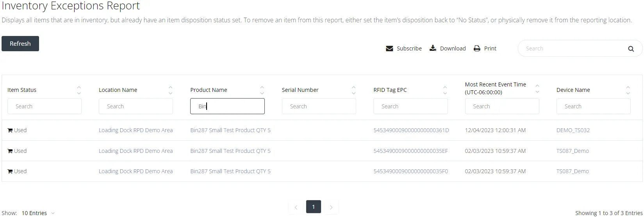Viewport: 644px width, 217px height.
Task: Click 02/03/2023 timestamp in 35F0 row
Action: (x=495, y=171)
